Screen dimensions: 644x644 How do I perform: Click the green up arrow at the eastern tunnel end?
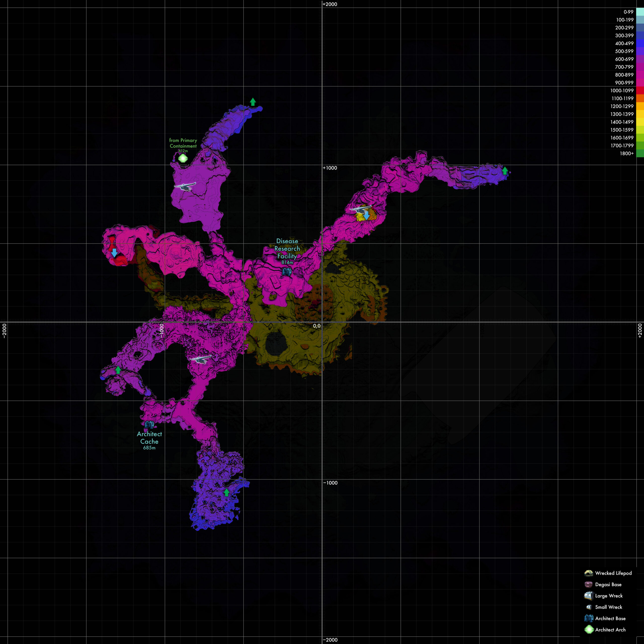[x=505, y=171]
